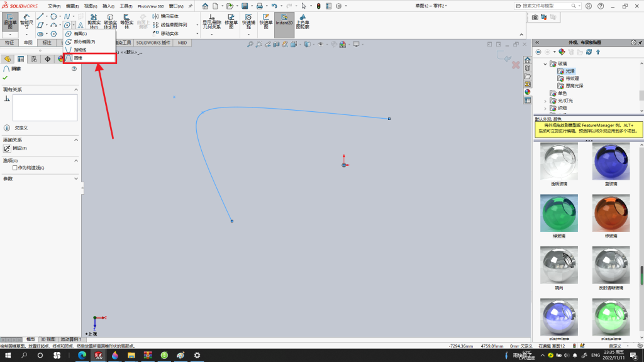Collapse the 现有关系 section
644x362 pixels.
pos(76,89)
